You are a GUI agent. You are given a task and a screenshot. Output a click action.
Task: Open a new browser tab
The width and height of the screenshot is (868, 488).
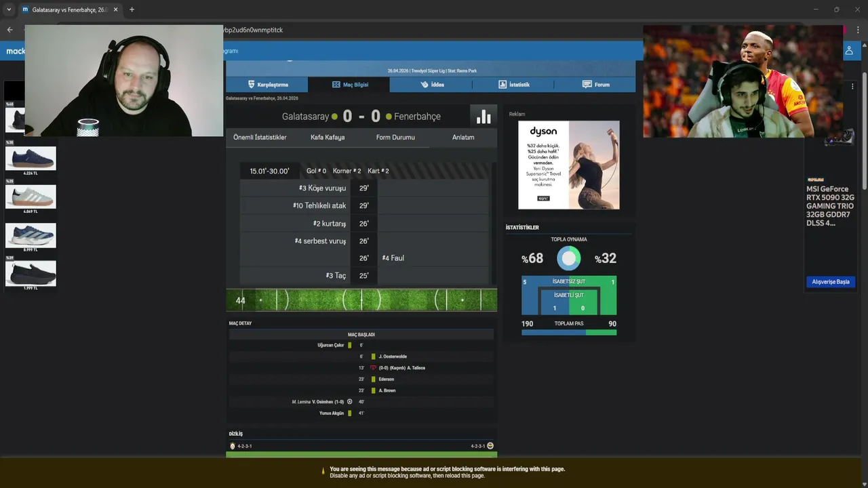pos(132,9)
